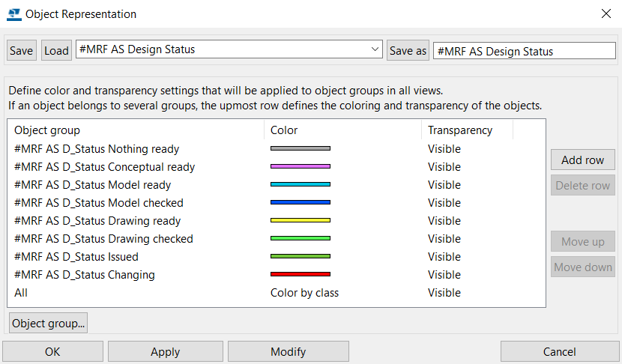Open Color by class option for All

(304, 293)
